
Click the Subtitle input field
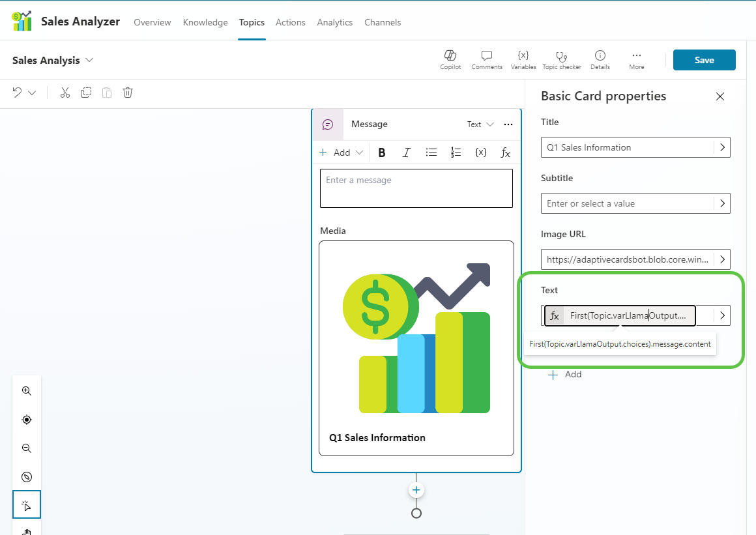pos(627,203)
